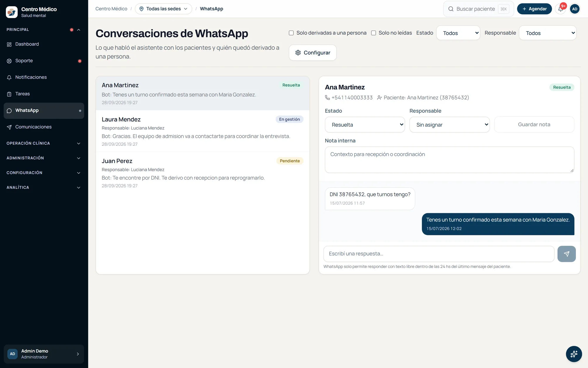588x368 pixels.
Task: Open the Responsable filter dropdown in header
Action: [x=548, y=33]
